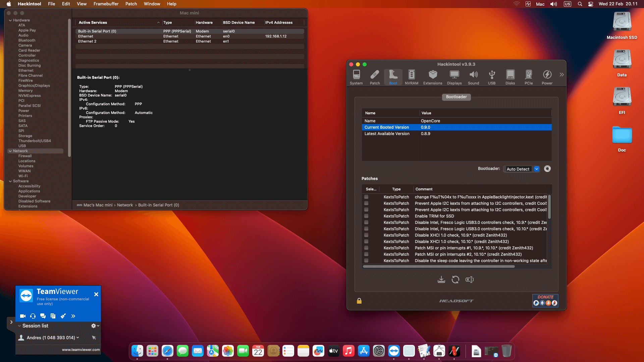Image resolution: width=644 pixels, height=362 pixels.
Task: Select the 'Ethernet 2' service row
Action: click(x=190, y=42)
